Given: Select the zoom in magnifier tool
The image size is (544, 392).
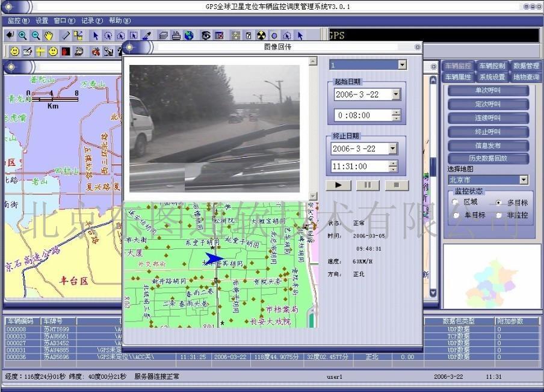Looking at the screenshot, I should pos(22,35).
